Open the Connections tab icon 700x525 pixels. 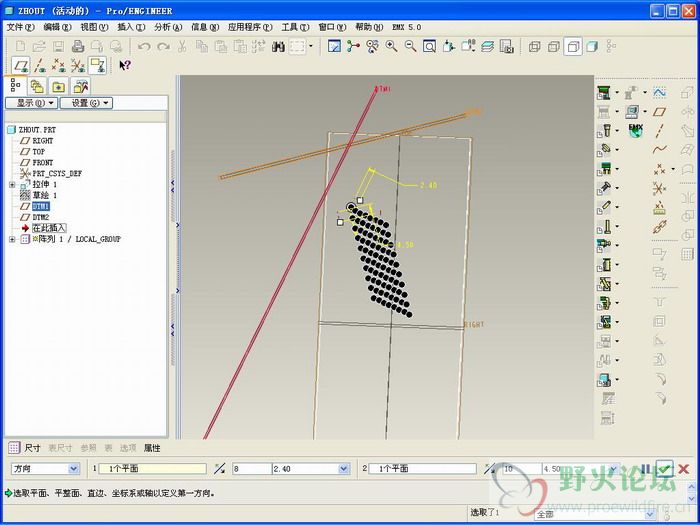pyautogui.click(x=81, y=86)
